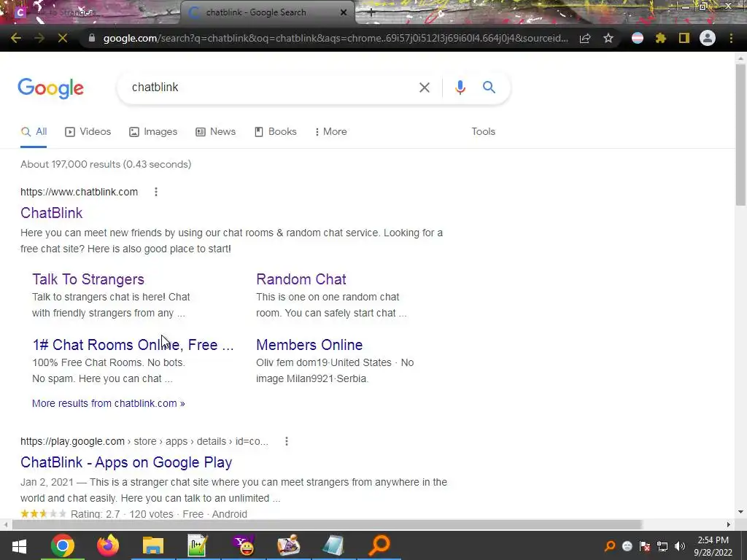Click into the chatblink search field
This screenshot has width=747, height=560.
point(271,87)
